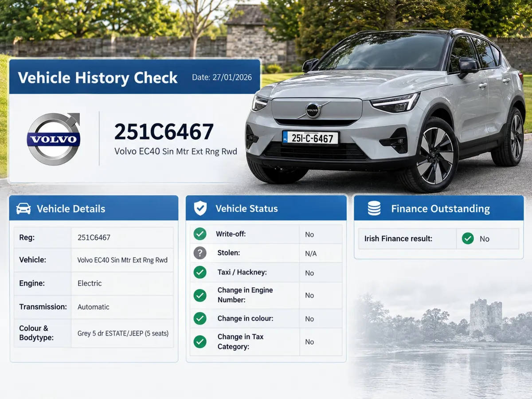The height and width of the screenshot is (399, 532).
Task: Click the No value for Change in colour
Action: (x=309, y=319)
